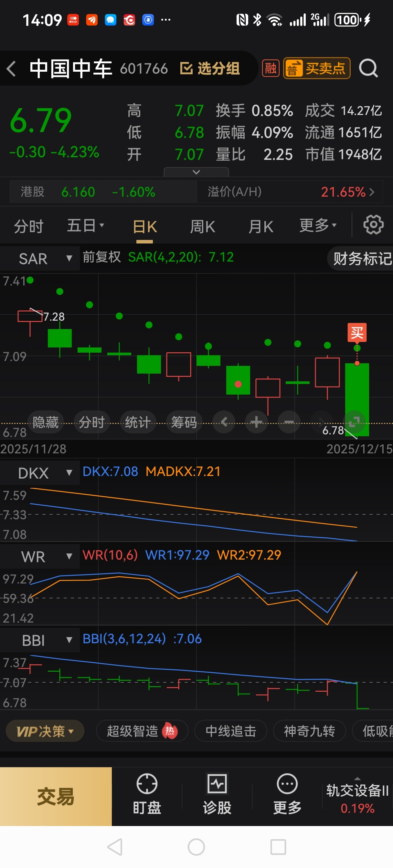Viewport: 393px width, 868px height.
Task: Select the 神奇九转 strategy chip
Action: click(x=309, y=731)
